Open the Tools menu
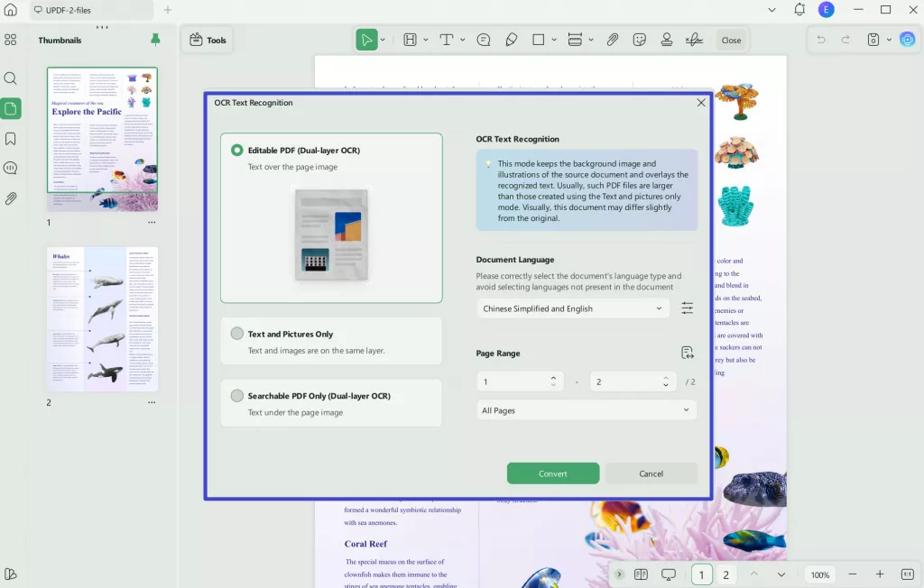This screenshot has width=924, height=588. [x=208, y=40]
